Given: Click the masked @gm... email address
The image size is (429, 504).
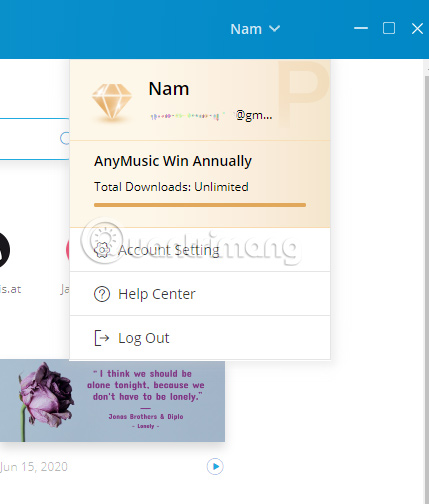Looking at the screenshot, I should click(211, 116).
